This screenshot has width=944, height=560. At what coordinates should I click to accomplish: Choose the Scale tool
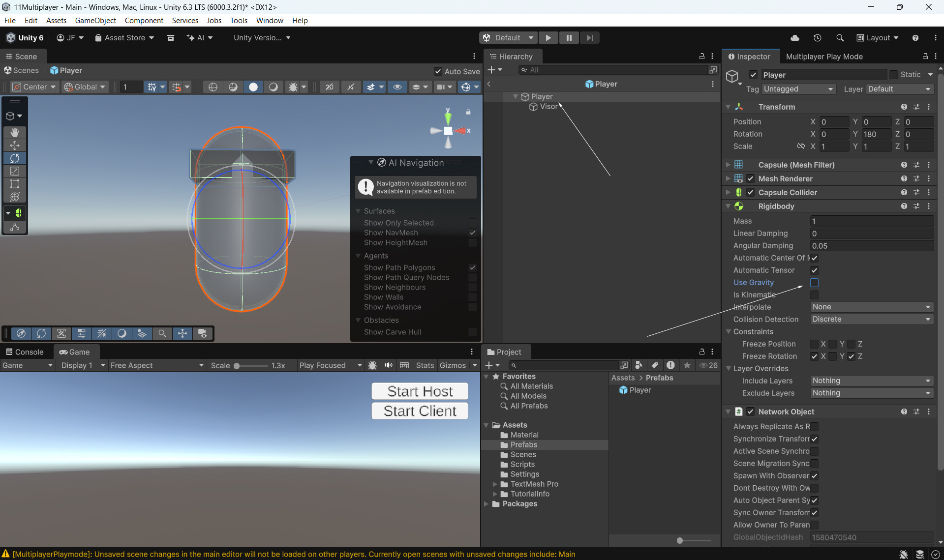pos(15,171)
